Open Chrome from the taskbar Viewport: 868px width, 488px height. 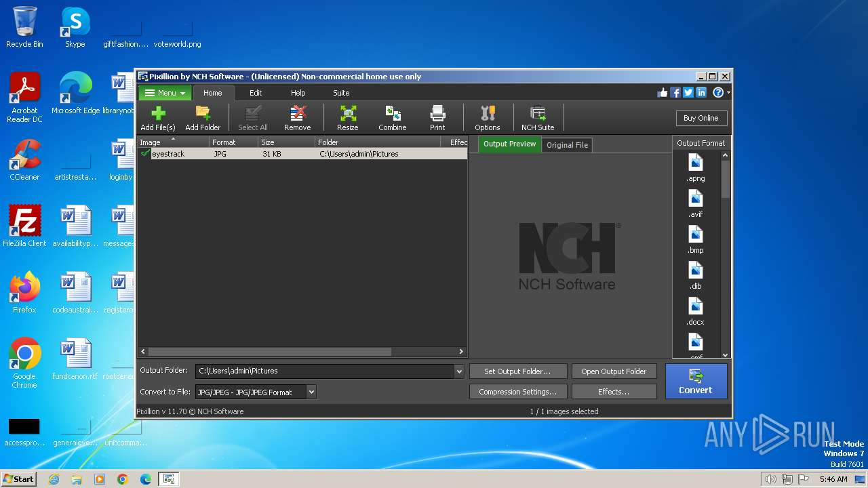pyautogui.click(x=122, y=479)
